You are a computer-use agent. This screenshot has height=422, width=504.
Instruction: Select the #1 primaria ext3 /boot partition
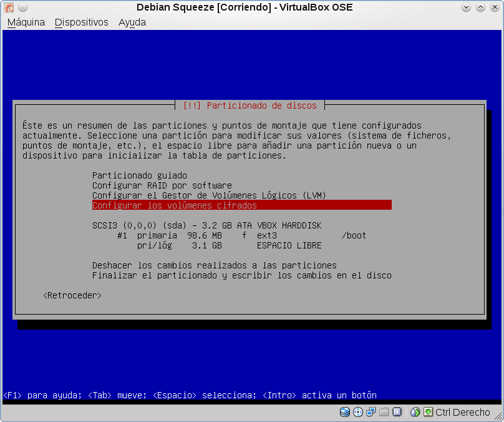tap(242, 235)
